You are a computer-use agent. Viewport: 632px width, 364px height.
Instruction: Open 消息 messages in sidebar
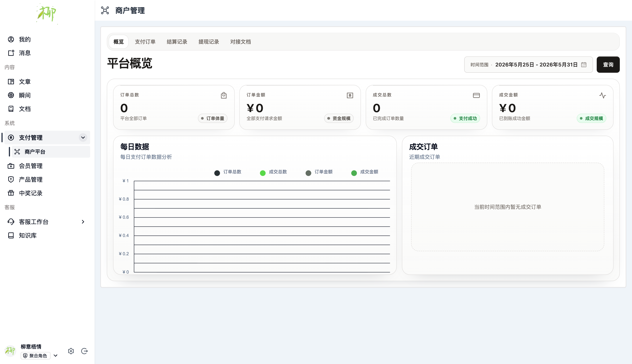click(47, 53)
